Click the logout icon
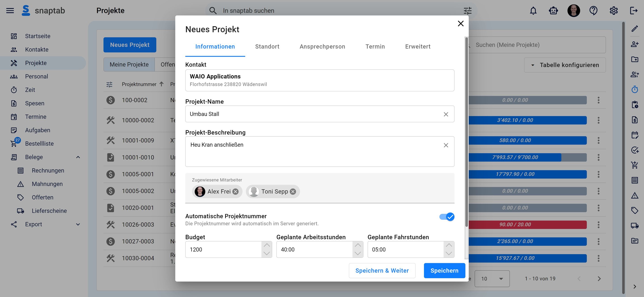This screenshot has height=297, width=644. (x=633, y=11)
